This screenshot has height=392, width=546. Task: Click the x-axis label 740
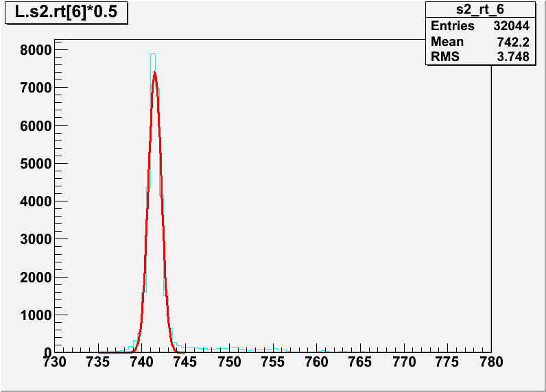tap(142, 362)
